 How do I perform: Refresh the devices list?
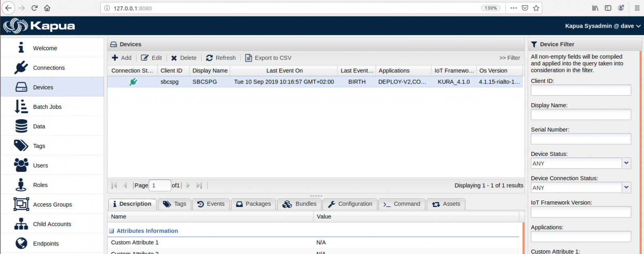point(221,58)
